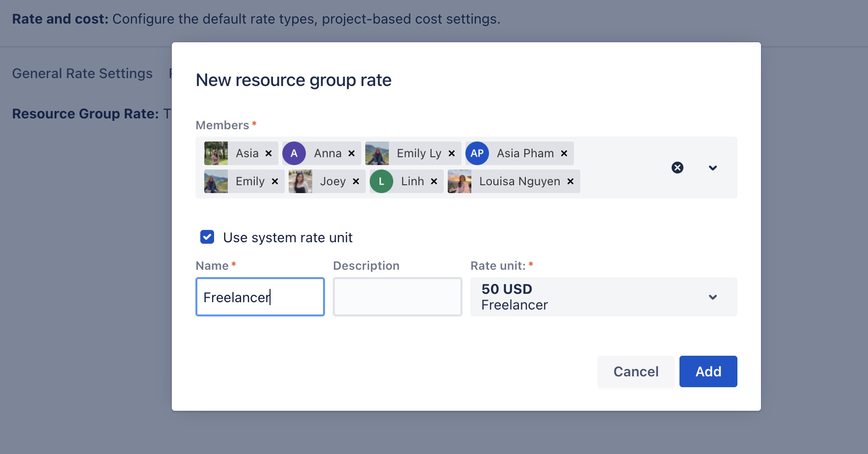Remove Emily from the members field
The height and width of the screenshot is (454, 868).
[x=275, y=181]
